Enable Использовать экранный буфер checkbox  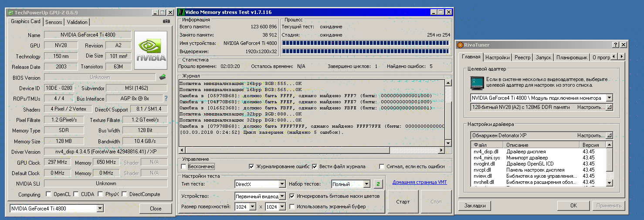292,206
